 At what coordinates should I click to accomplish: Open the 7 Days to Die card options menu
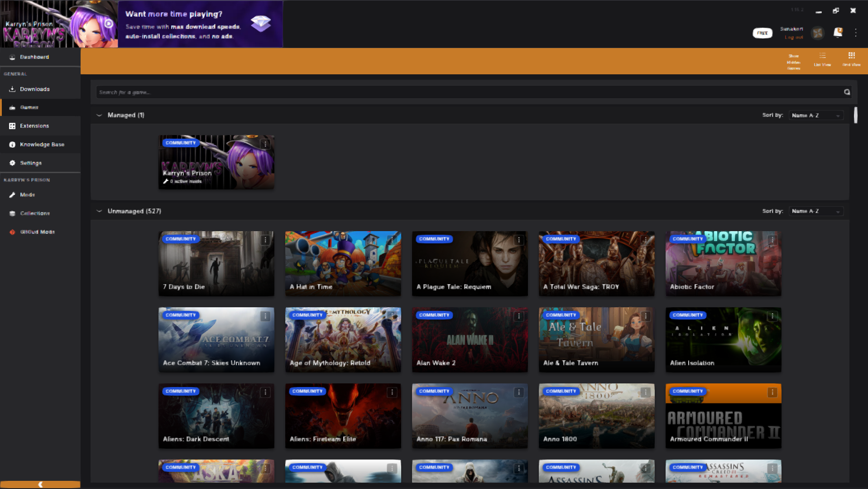(265, 240)
